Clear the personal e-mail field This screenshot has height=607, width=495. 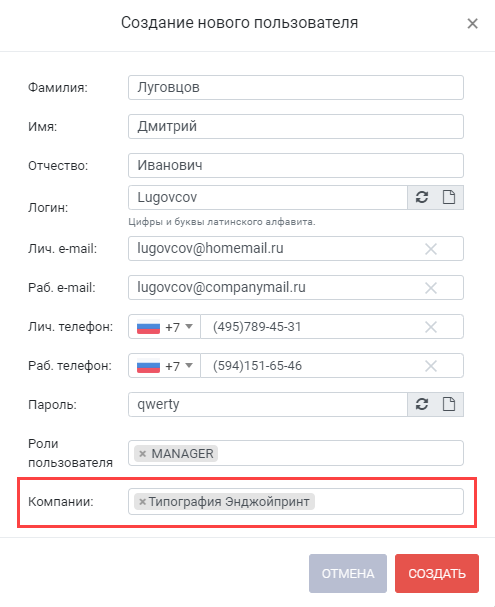(x=431, y=249)
